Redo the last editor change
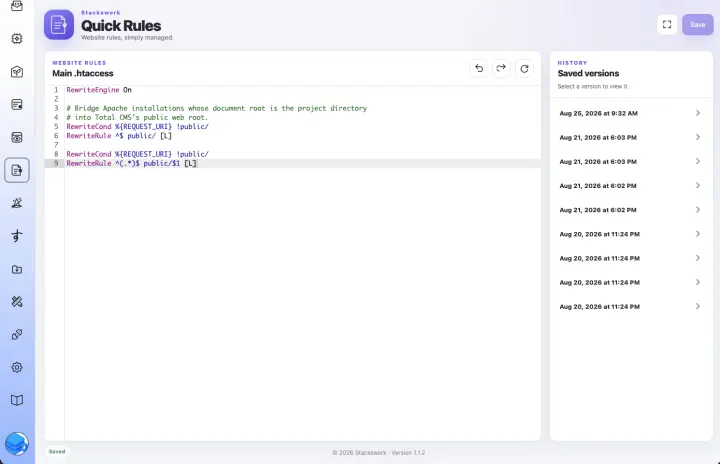Viewport: 720px width, 464px height. pyautogui.click(x=501, y=68)
